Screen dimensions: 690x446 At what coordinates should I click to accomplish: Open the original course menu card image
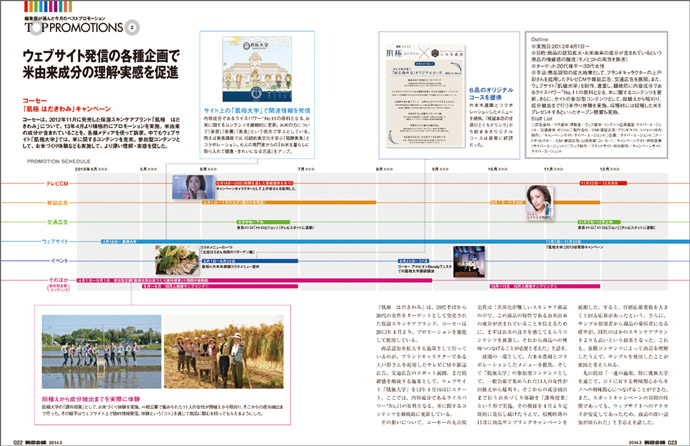(426, 95)
